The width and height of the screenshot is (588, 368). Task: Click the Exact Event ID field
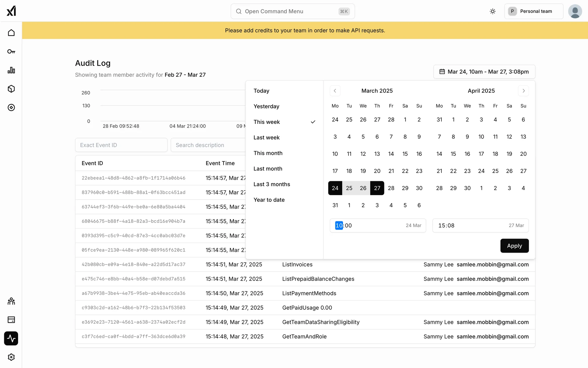(x=121, y=145)
